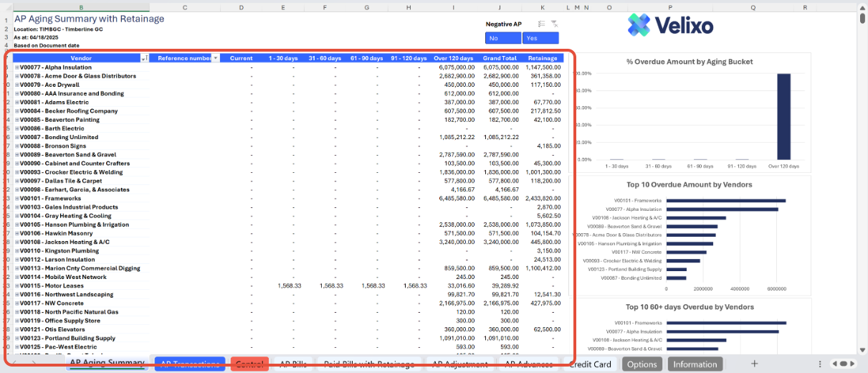
Task: Select the retainage value 1,147,500.00
Action: (x=543, y=67)
